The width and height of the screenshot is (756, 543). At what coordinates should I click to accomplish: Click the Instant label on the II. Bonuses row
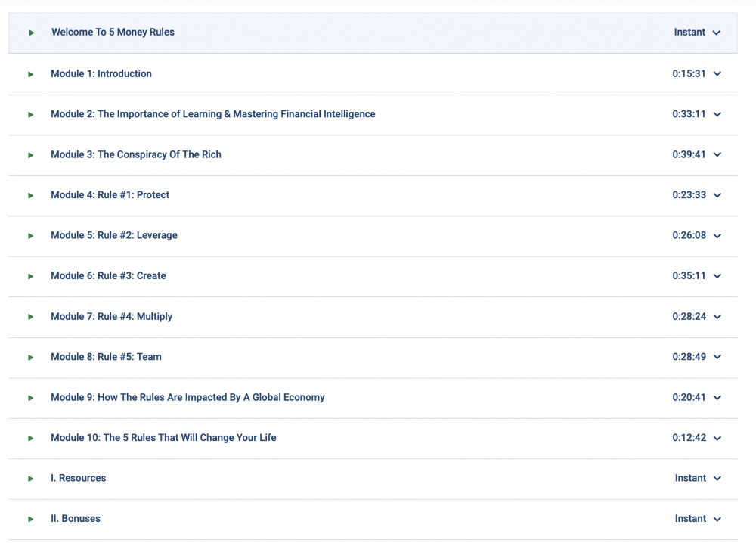click(x=690, y=519)
